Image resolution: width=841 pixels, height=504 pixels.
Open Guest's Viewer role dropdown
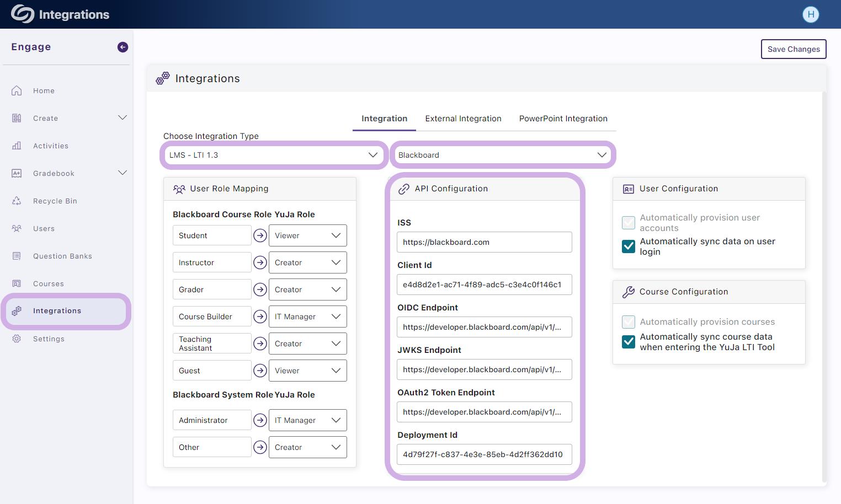(x=307, y=371)
